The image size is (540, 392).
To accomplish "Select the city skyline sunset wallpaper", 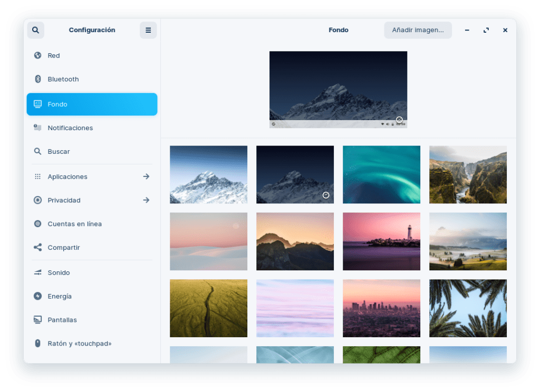I will [x=381, y=308].
